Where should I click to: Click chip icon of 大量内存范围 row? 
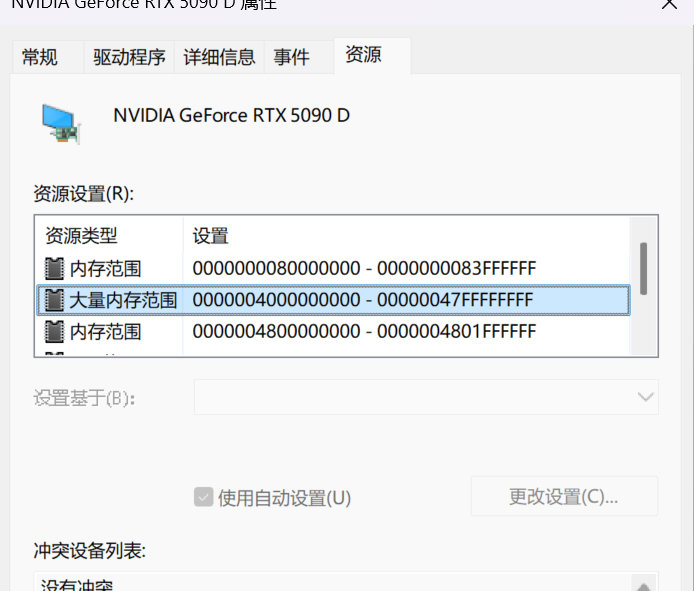click(x=54, y=300)
